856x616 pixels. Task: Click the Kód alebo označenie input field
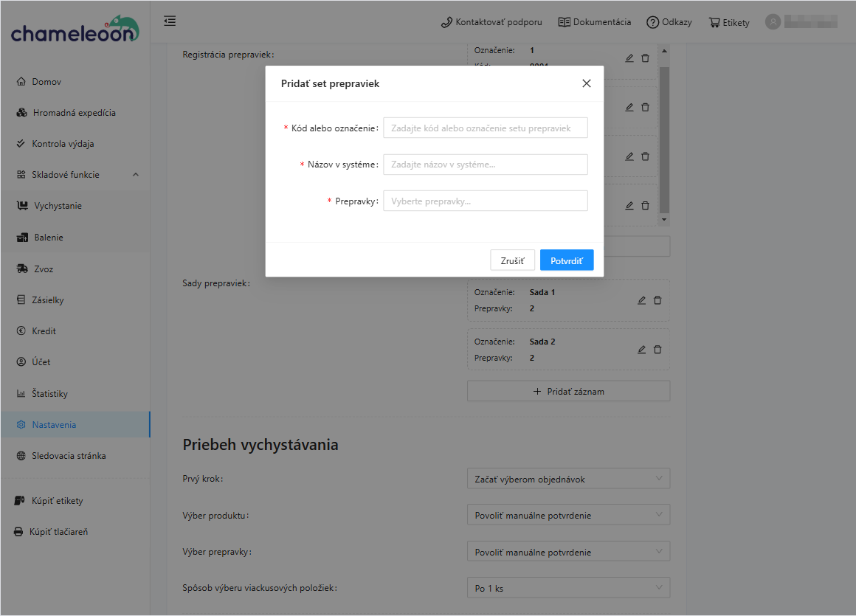tap(485, 128)
